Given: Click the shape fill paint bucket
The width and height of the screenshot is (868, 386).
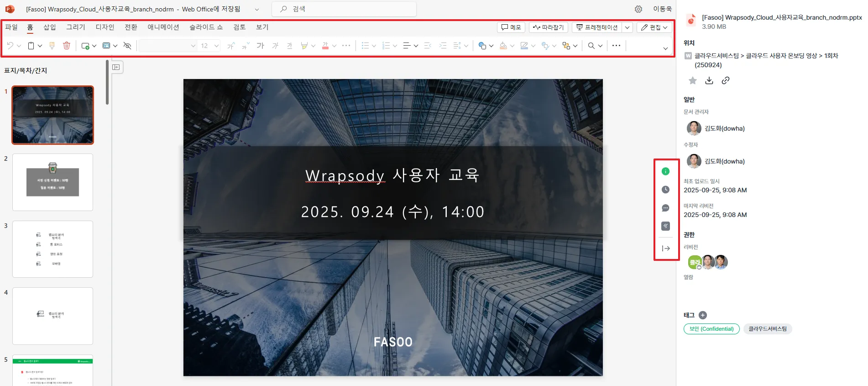Looking at the screenshot, I should (x=503, y=46).
